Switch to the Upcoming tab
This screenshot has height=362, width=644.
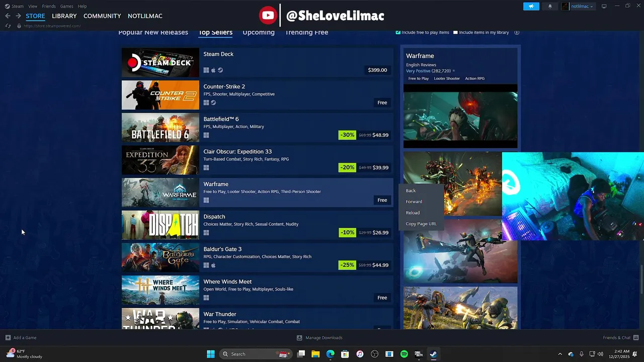tap(259, 32)
